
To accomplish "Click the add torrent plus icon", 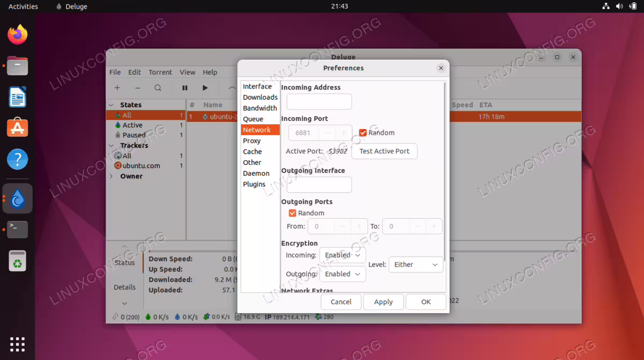I will pos(117,88).
